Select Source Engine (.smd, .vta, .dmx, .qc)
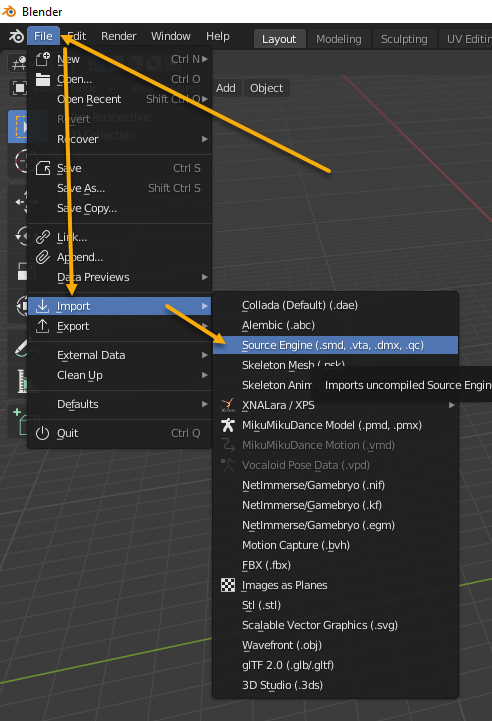 click(x=336, y=345)
